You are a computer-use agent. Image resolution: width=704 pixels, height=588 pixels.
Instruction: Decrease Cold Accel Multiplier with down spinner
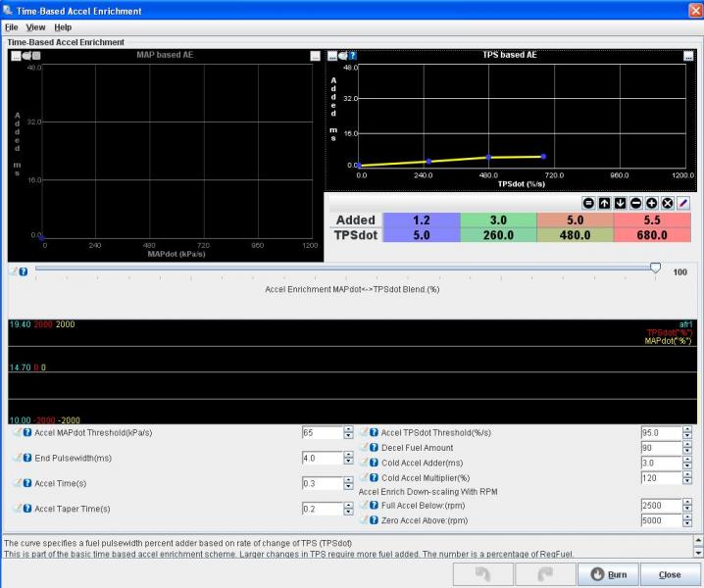click(686, 480)
